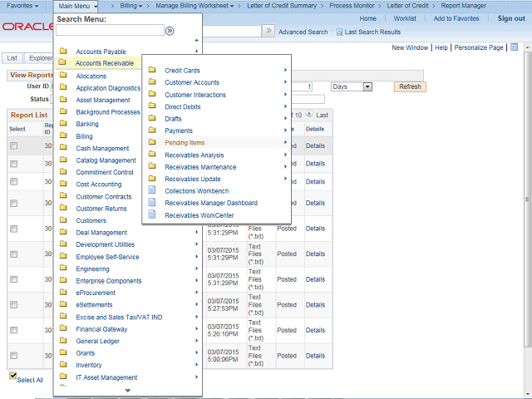Open the Days unit dropdown
This screenshot has height=399, width=532.
(x=351, y=86)
